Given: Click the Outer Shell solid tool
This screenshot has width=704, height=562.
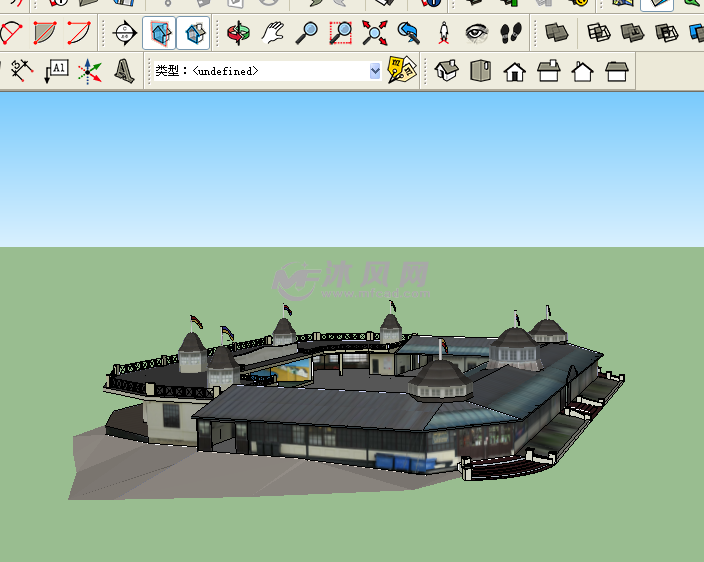Looking at the screenshot, I should point(555,33).
